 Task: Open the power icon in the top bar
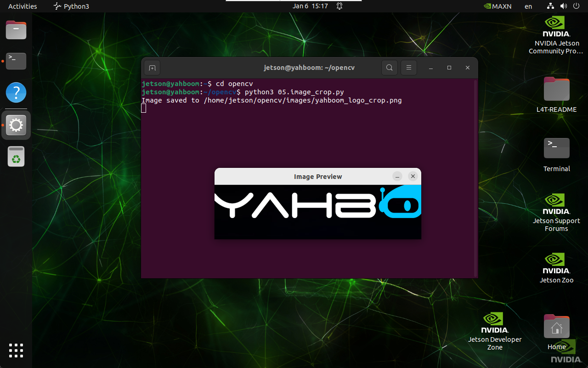[x=576, y=6]
